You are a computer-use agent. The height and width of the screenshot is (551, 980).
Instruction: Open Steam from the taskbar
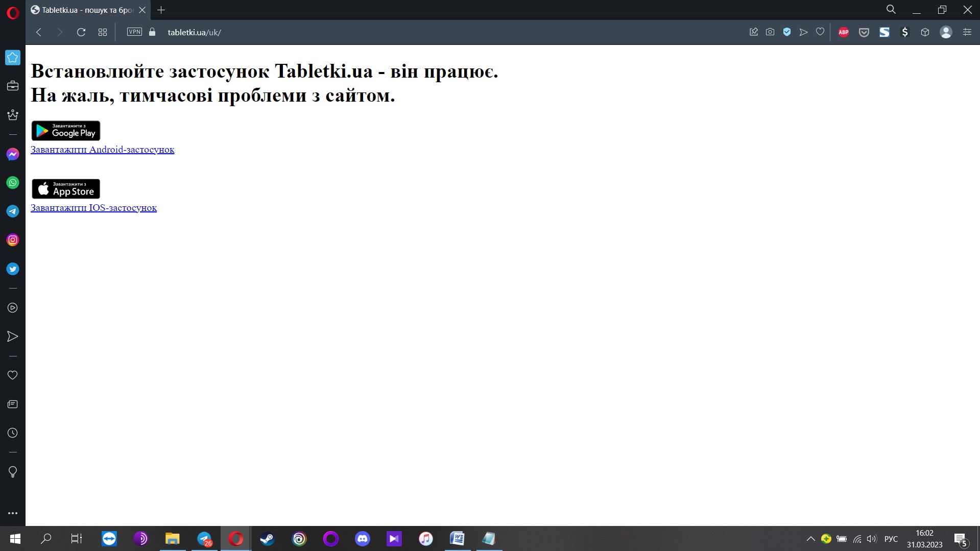tap(268, 539)
